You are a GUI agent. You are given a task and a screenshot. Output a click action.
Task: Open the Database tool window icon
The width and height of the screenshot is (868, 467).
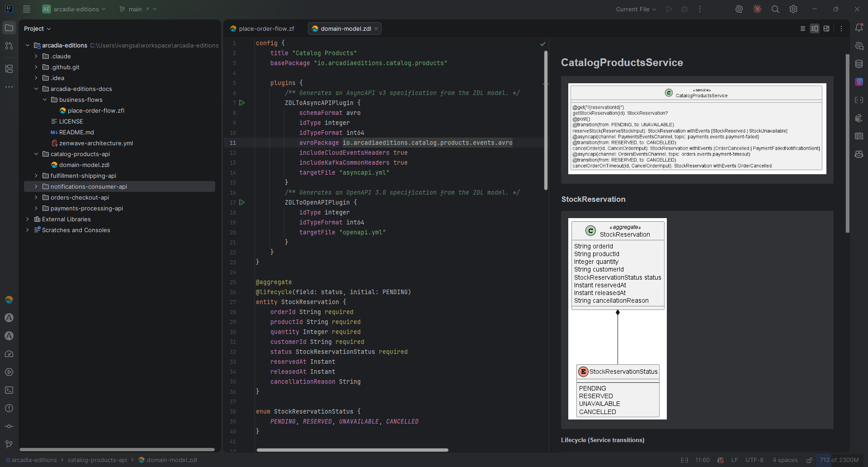click(859, 64)
